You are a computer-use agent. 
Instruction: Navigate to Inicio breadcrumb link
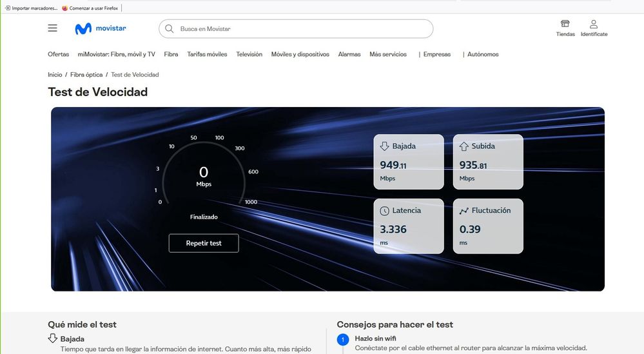[x=55, y=75]
